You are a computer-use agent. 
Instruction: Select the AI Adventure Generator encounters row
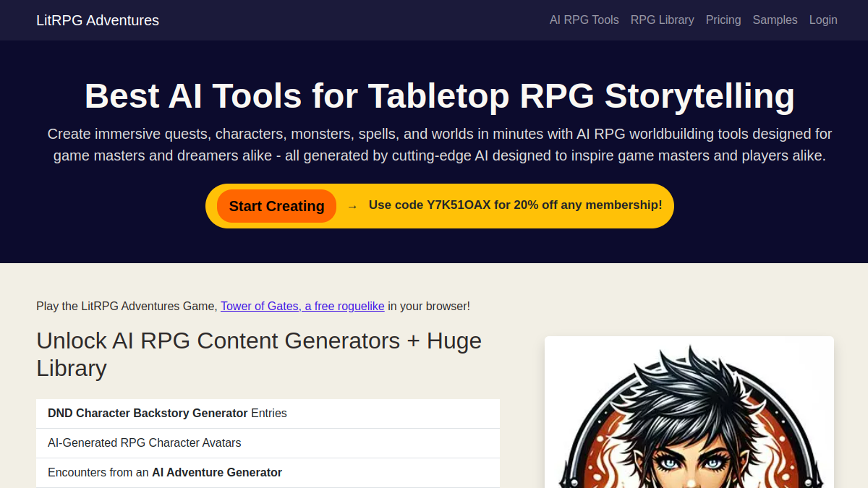click(x=268, y=473)
